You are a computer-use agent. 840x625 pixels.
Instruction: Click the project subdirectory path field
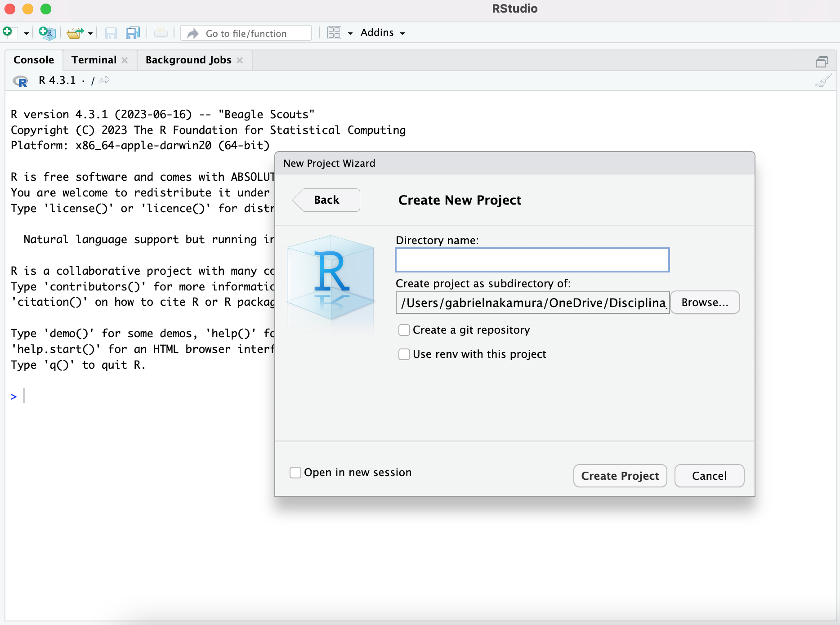click(x=532, y=303)
